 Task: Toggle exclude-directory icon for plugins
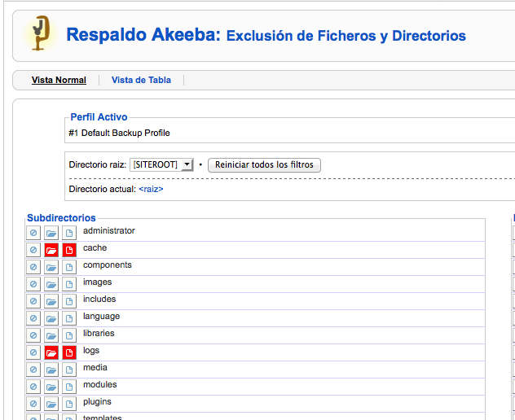coord(33,404)
